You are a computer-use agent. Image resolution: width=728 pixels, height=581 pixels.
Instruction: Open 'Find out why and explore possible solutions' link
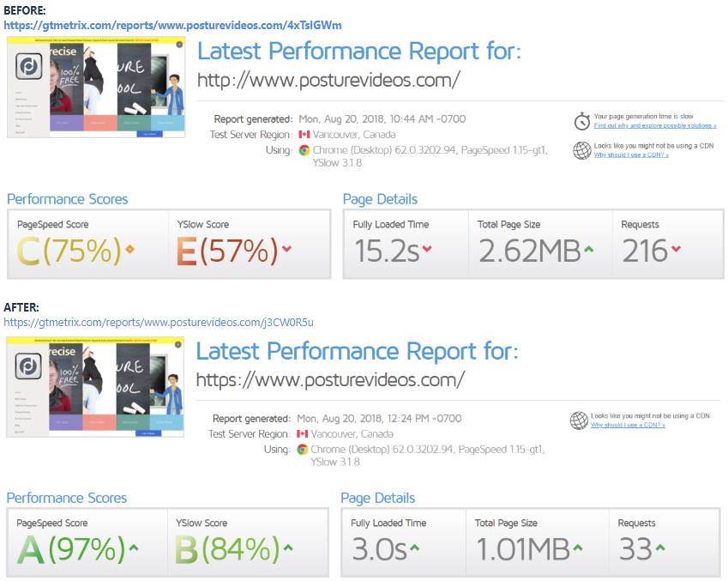point(654,125)
